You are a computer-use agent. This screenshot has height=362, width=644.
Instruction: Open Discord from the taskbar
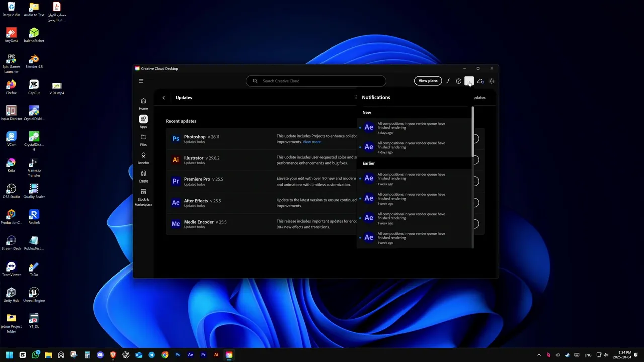[100, 355]
